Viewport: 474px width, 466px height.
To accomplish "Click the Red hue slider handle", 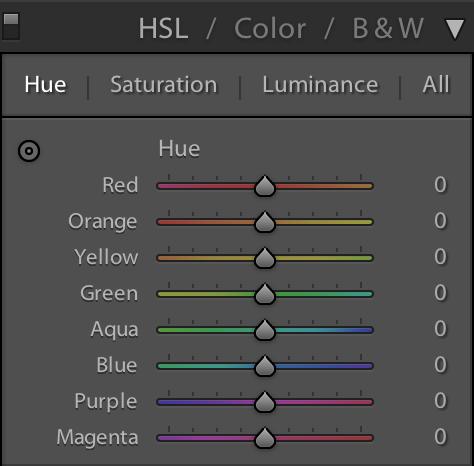I will [x=265, y=186].
